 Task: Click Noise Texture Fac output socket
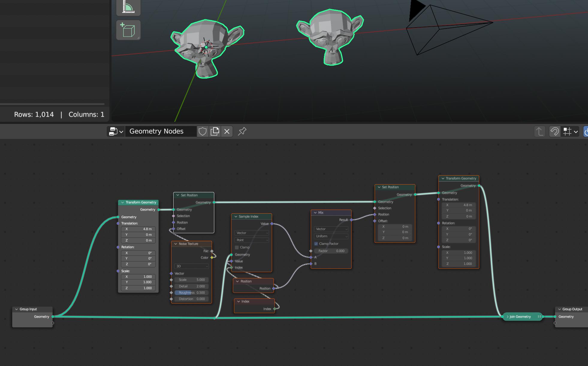212,251
